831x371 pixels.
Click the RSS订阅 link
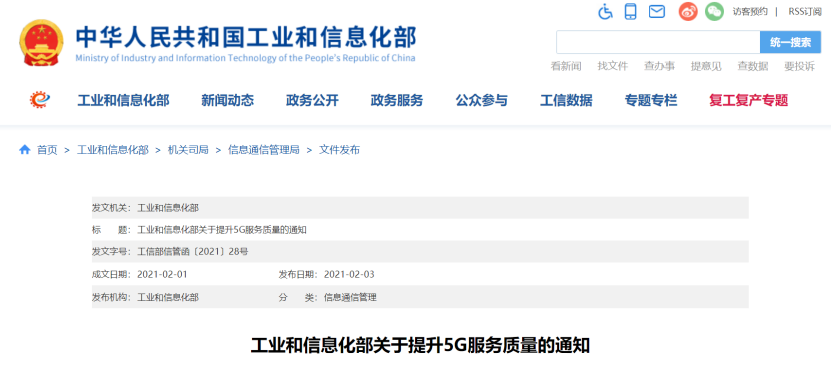coord(805,12)
